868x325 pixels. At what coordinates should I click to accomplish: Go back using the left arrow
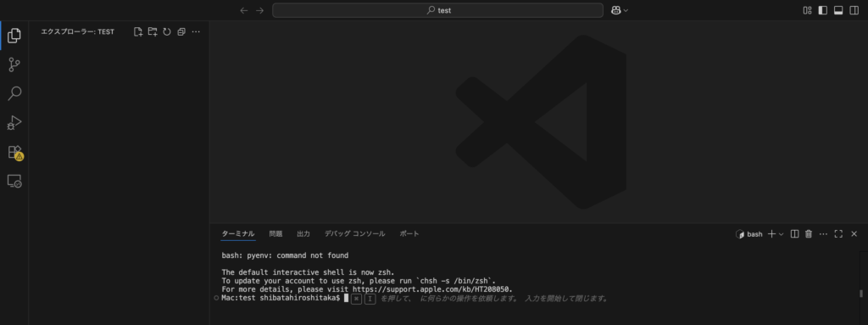243,10
